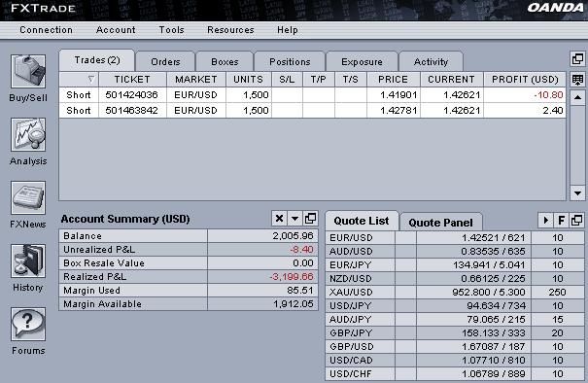Click the Realized P&L value -3,199.66
The height and width of the screenshot is (383, 588).
pyautogui.click(x=292, y=277)
